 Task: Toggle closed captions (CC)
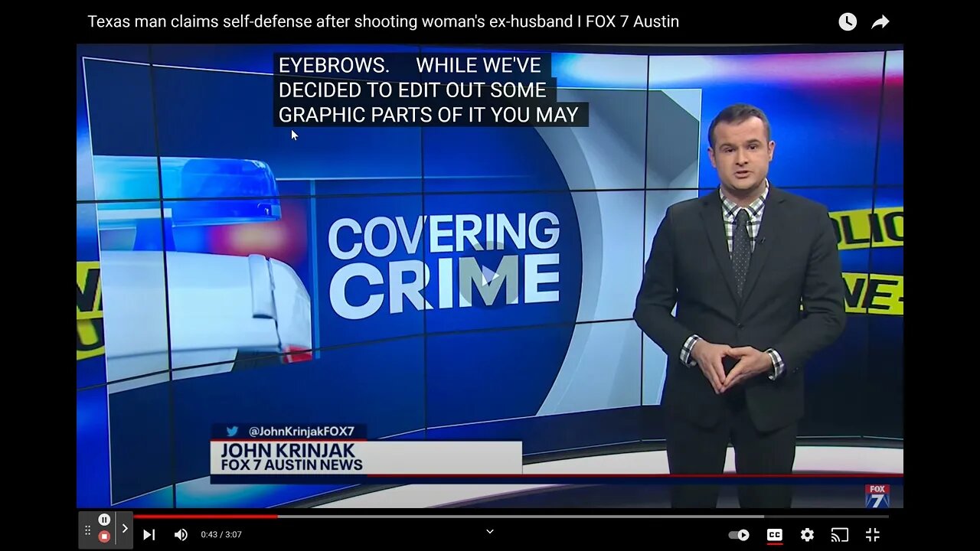(774, 535)
